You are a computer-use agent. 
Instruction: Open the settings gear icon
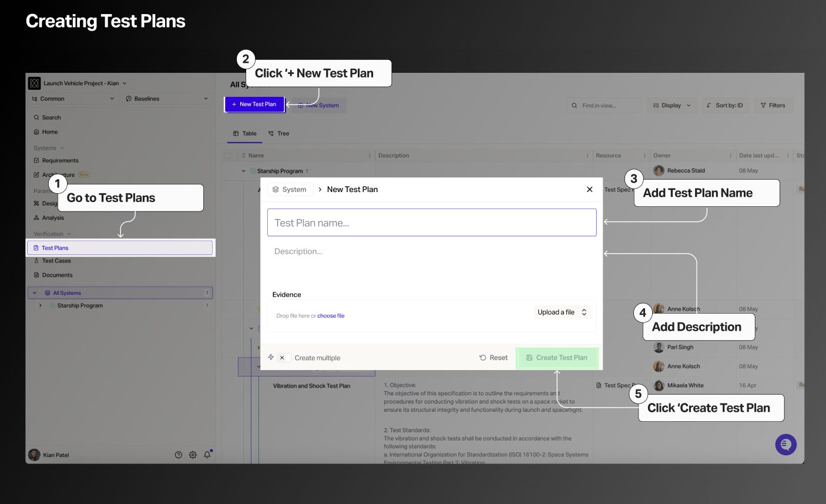193,455
